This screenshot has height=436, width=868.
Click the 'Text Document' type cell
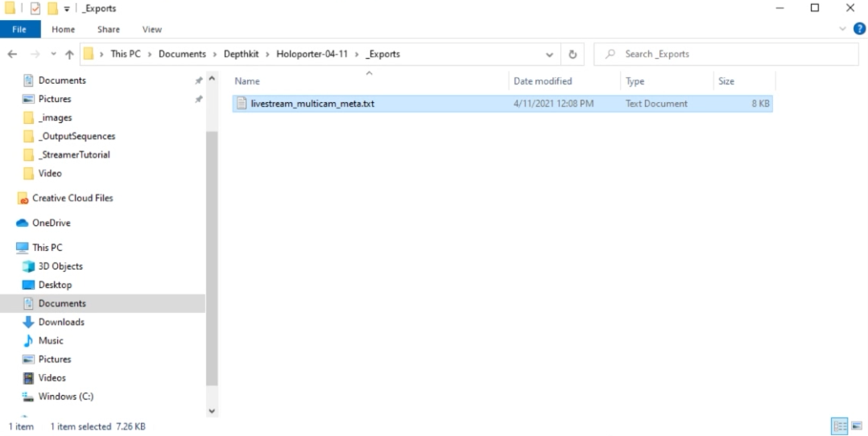click(656, 104)
